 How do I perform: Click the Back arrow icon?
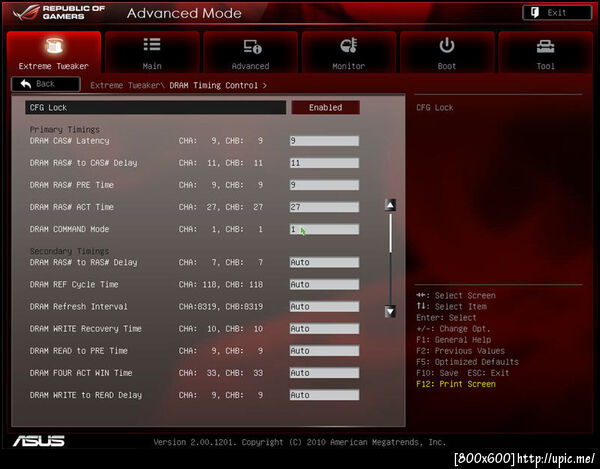[x=26, y=84]
